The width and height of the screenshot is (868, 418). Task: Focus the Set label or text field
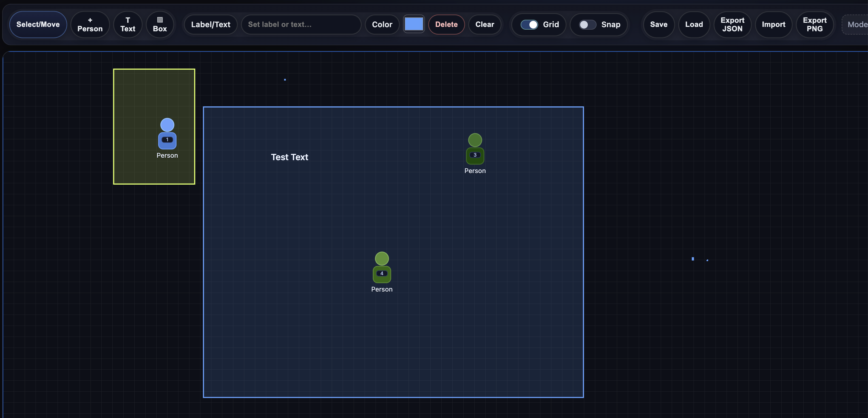(x=300, y=24)
